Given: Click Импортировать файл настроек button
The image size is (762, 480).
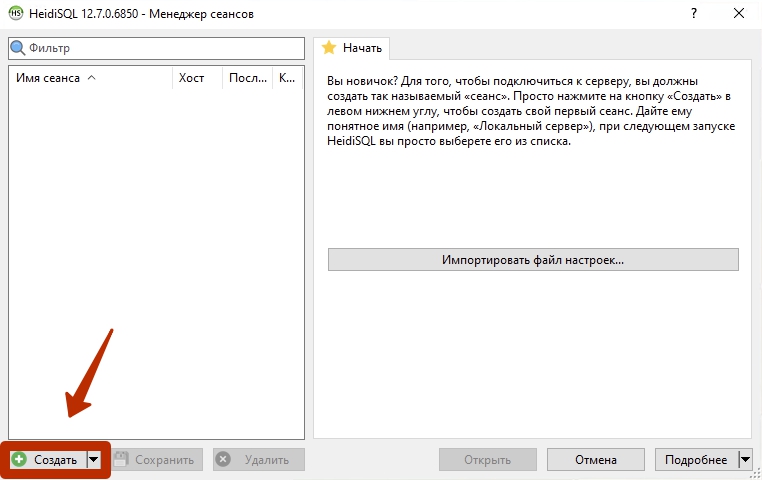Looking at the screenshot, I should [x=533, y=260].
